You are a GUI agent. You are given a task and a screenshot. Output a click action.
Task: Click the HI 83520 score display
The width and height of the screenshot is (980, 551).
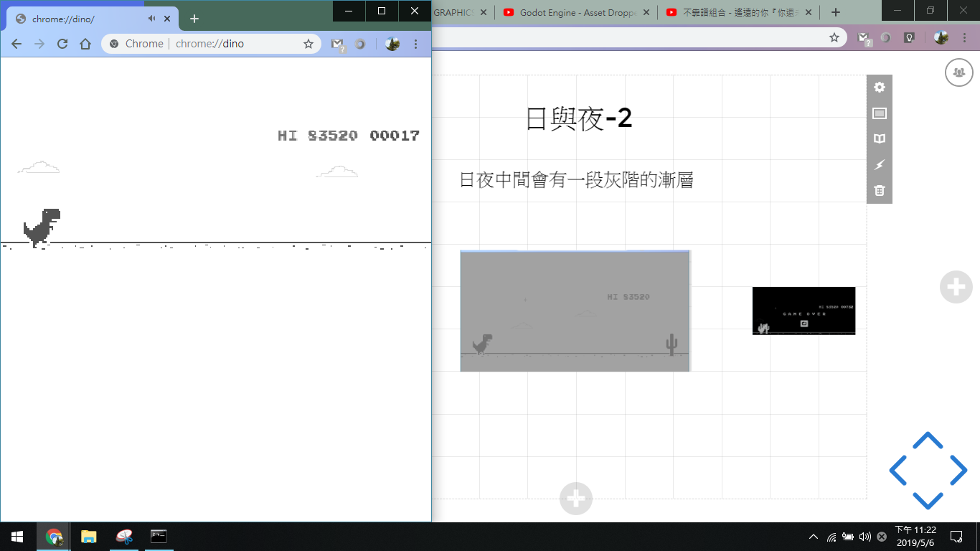(x=317, y=136)
